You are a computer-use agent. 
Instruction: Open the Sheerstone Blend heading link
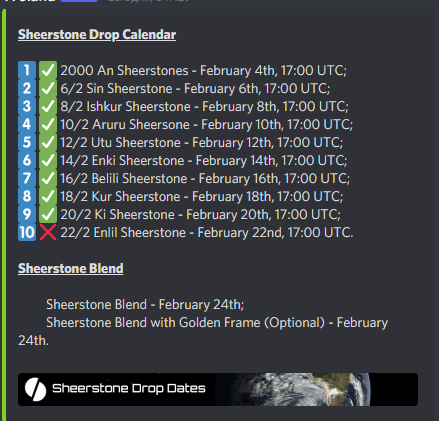[71, 269]
